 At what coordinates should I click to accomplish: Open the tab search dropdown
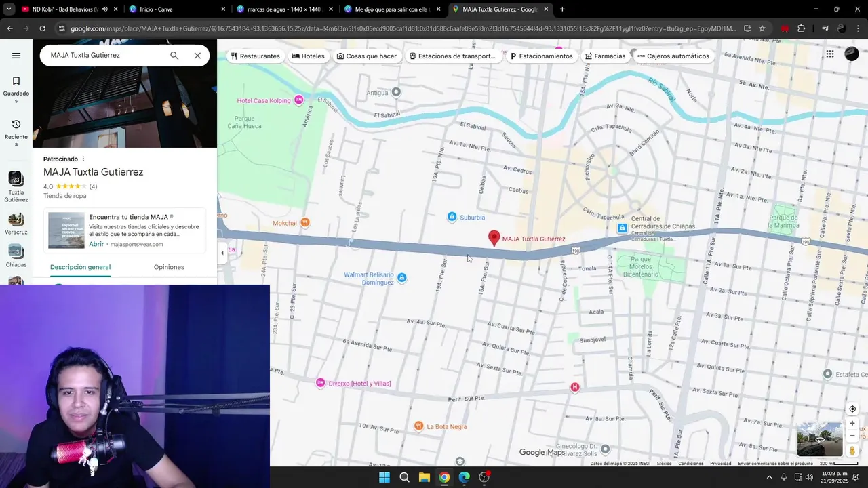coord(8,9)
